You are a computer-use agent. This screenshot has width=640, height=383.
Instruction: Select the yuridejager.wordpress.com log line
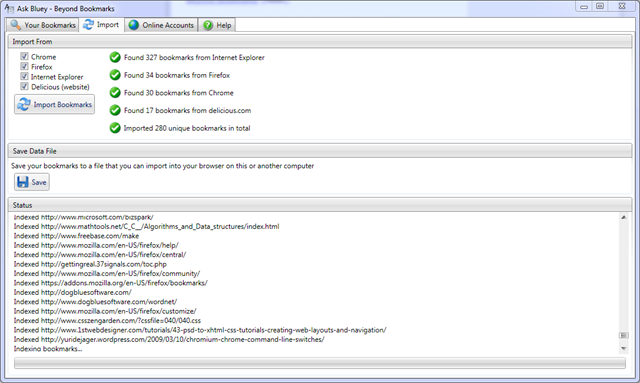point(169,339)
